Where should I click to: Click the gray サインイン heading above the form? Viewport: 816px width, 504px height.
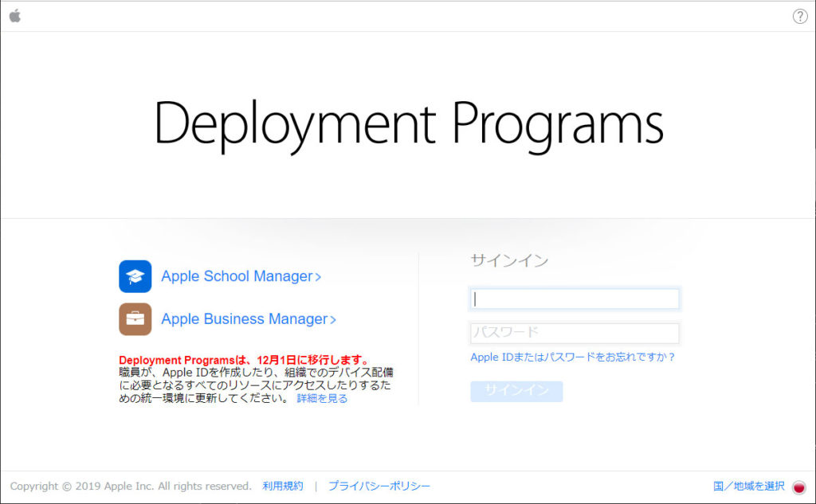point(509,260)
